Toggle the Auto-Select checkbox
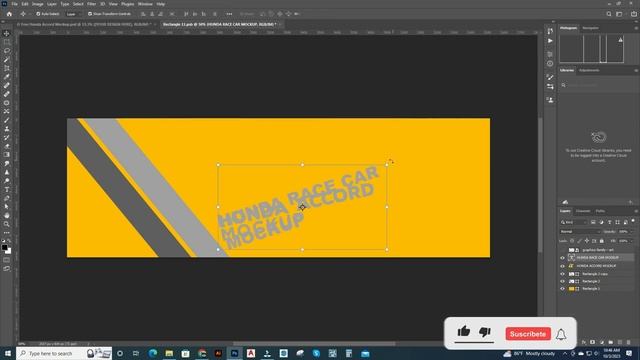 coord(38,14)
